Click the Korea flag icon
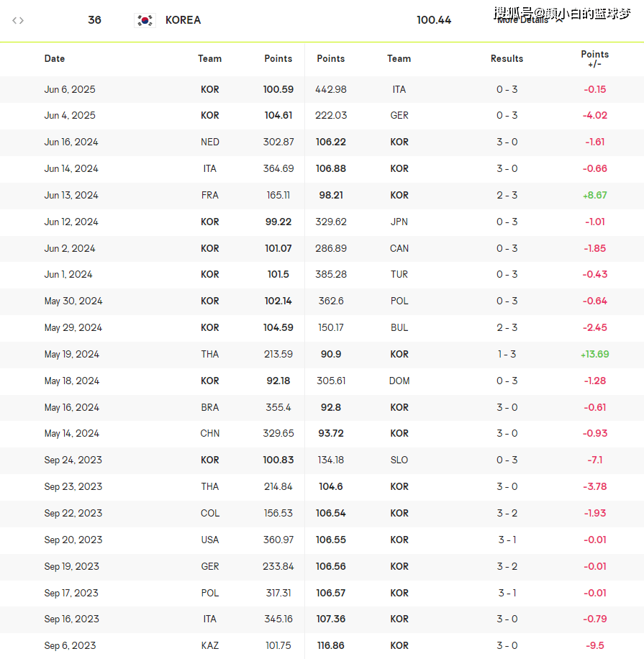The width and height of the screenshot is (644, 659). pos(145,20)
